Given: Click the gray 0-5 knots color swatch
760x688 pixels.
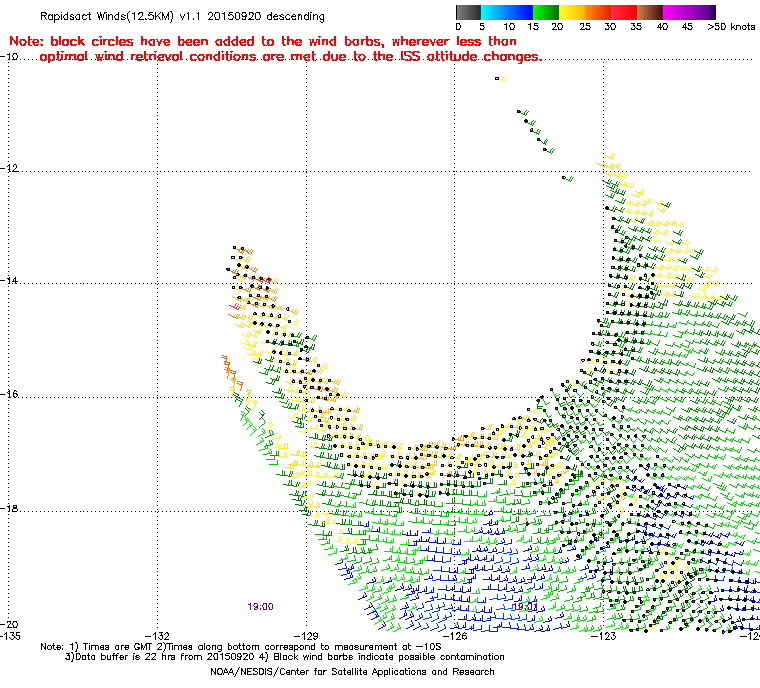Looking at the screenshot, I should pos(468,12).
